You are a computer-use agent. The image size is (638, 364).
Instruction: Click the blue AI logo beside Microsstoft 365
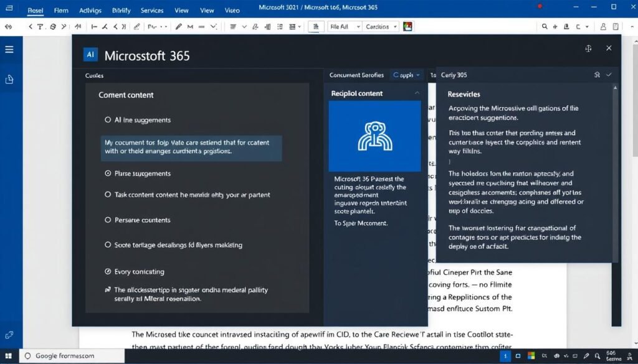click(x=90, y=54)
